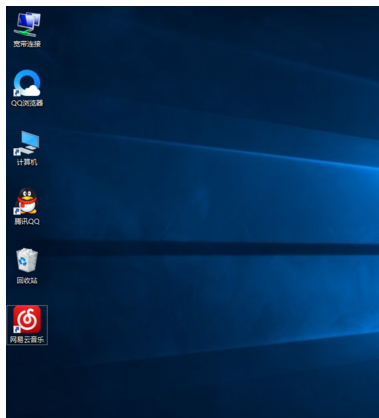Click the shortcut arrow on 网易云音乐 icon
Screen dimensions: 379x418
pyautogui.click(x=17, y=330)
